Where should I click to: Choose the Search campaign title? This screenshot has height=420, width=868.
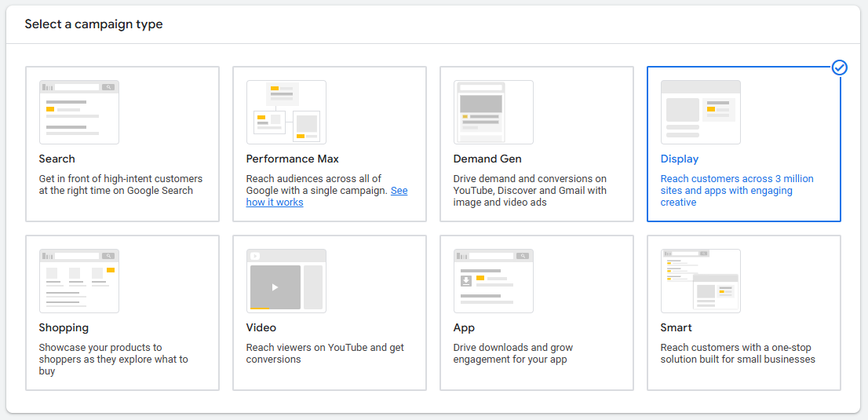tap(57, 159)
